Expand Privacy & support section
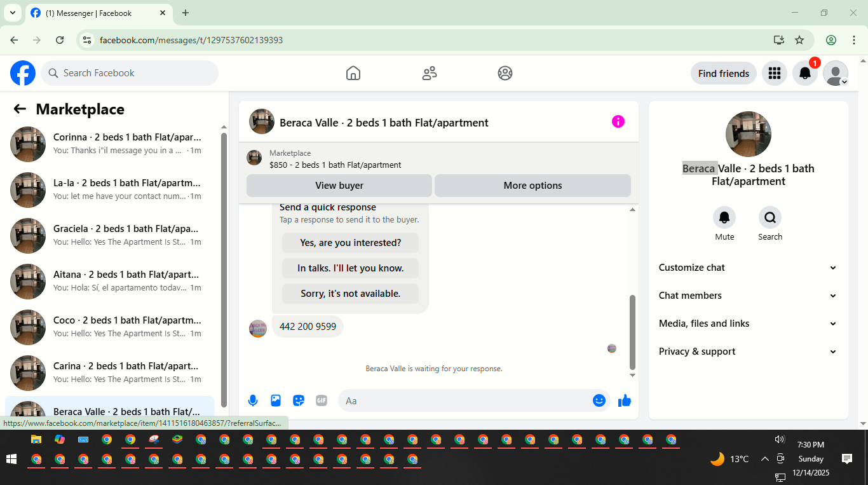This screenshot has height=485, width=868. pos(748,352)
